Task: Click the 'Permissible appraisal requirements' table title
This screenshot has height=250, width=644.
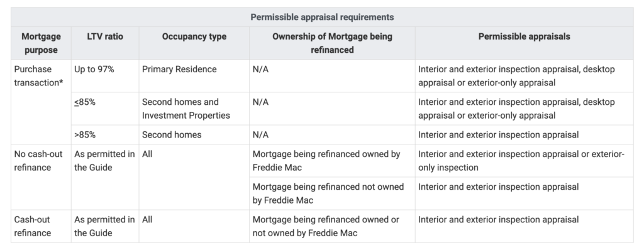Action: tap(322, 17)
